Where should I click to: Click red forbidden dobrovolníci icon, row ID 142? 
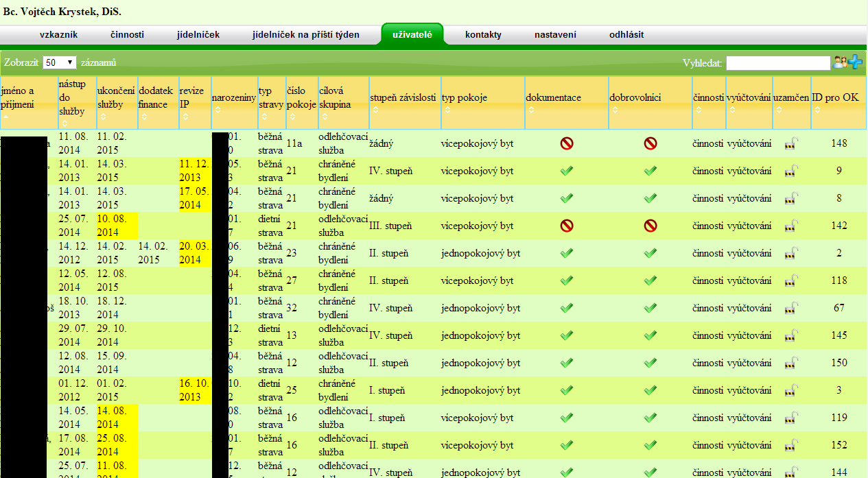650,226
